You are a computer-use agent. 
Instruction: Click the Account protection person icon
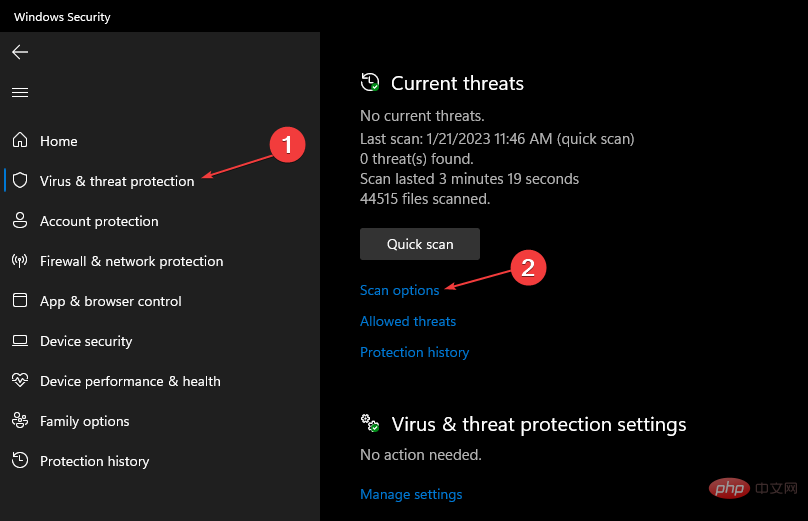20,220
